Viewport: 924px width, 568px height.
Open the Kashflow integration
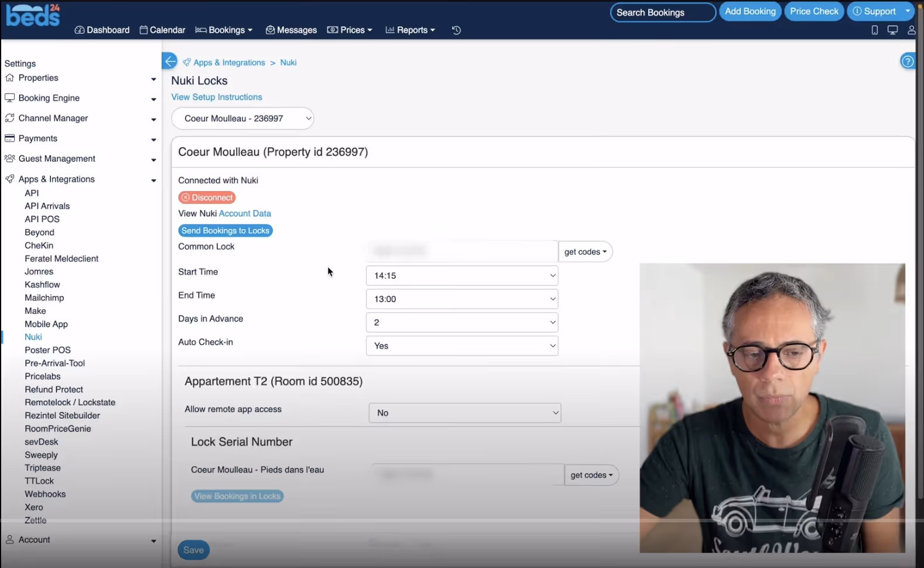[x=42, y=285]
